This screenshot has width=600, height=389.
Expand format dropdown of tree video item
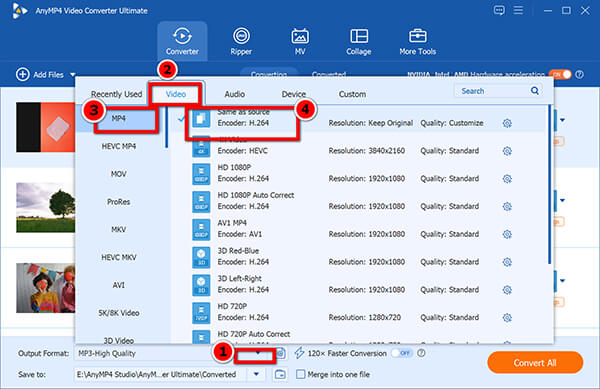click(562, 200)
